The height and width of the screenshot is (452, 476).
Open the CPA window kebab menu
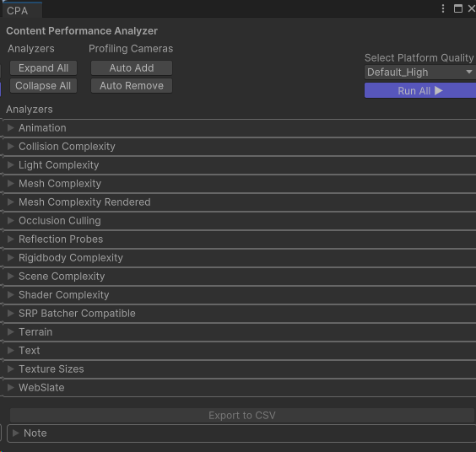443,8
